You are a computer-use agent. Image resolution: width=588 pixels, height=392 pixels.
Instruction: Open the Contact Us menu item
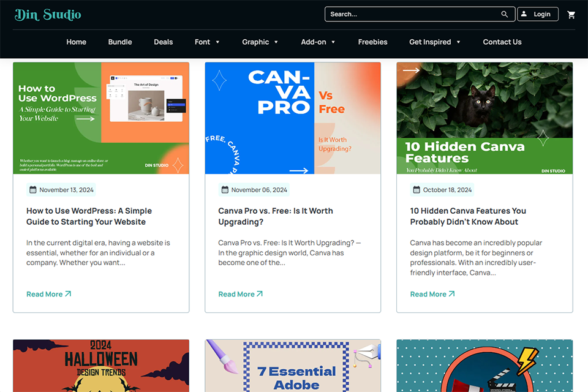pos(502,42)
